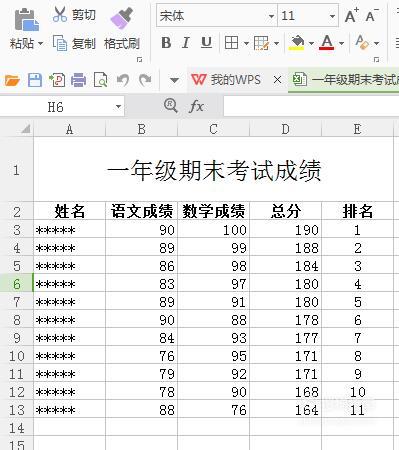Save the workbook with the floppy icon
This screenshot has width=399, height=450.
coord(35,80)
